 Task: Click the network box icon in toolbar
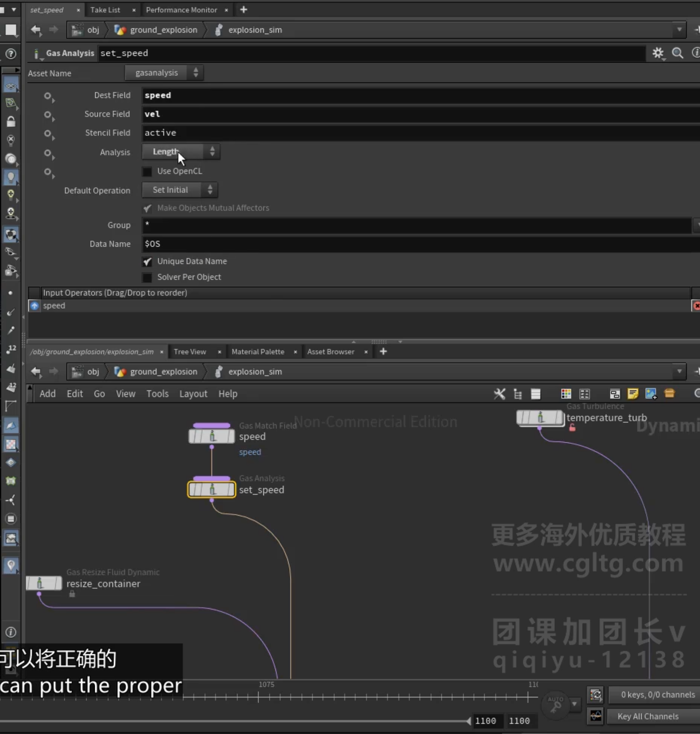(615, 394)
